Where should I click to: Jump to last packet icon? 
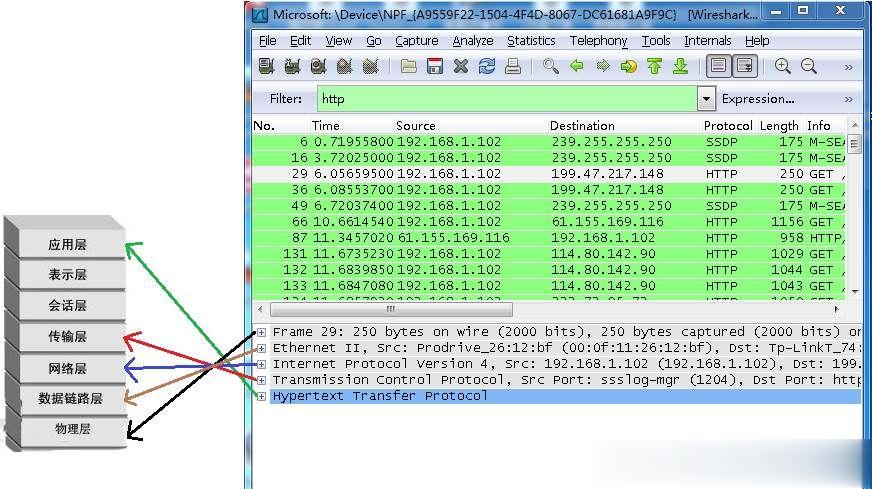click(x=681, y=66)
